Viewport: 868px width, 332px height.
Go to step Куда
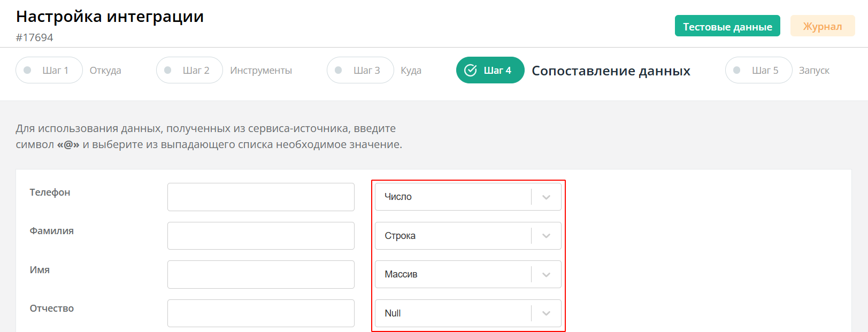point(411,70)
